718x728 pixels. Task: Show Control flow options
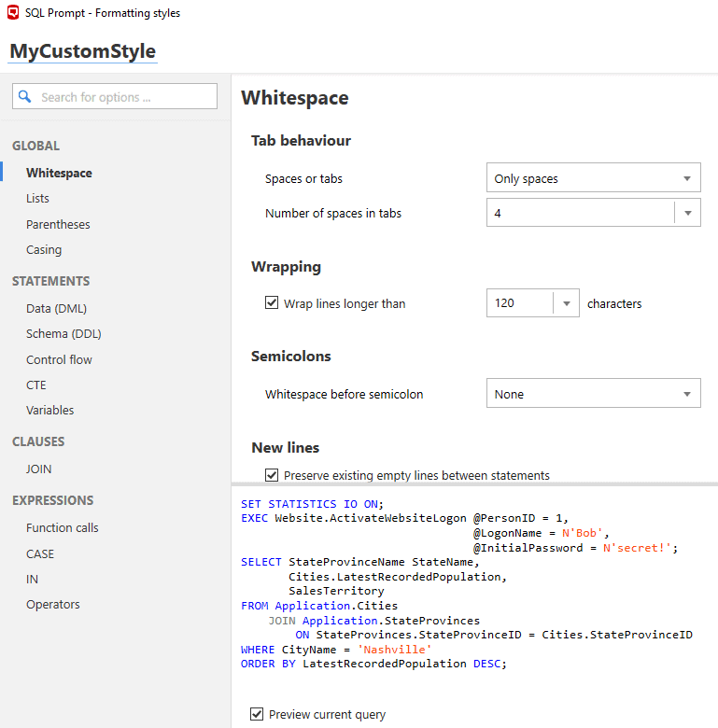tap(59, 359)
